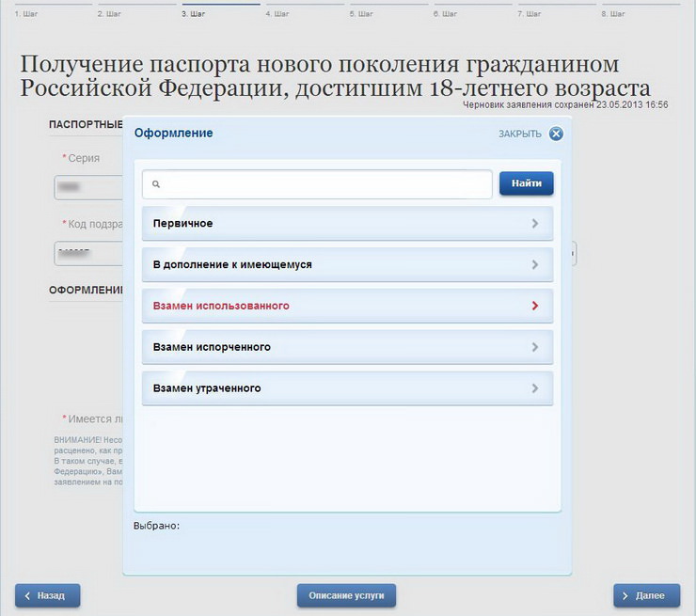
Task: Click the red arrow beside Взамен использованного
Action: (x=535, y=306)
